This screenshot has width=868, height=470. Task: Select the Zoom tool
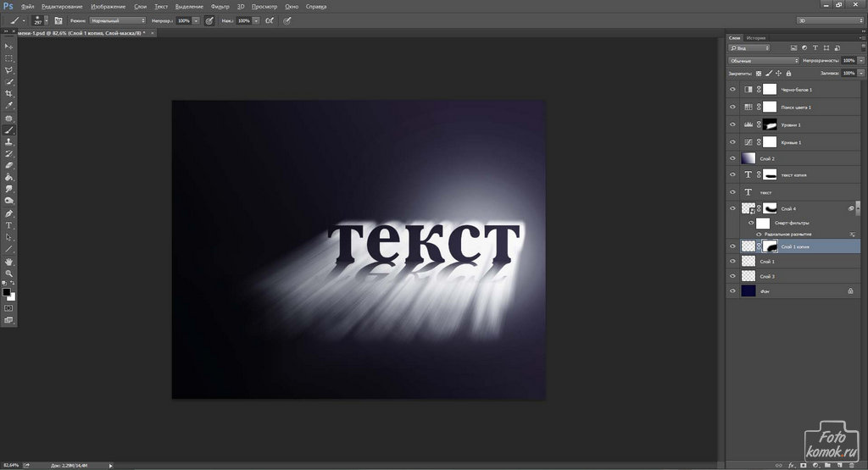click(8, 274)
